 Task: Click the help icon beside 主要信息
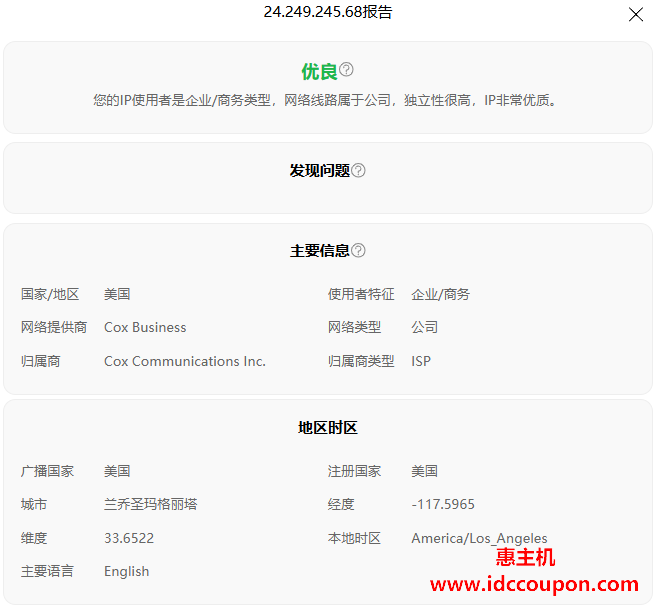(358, 251)
